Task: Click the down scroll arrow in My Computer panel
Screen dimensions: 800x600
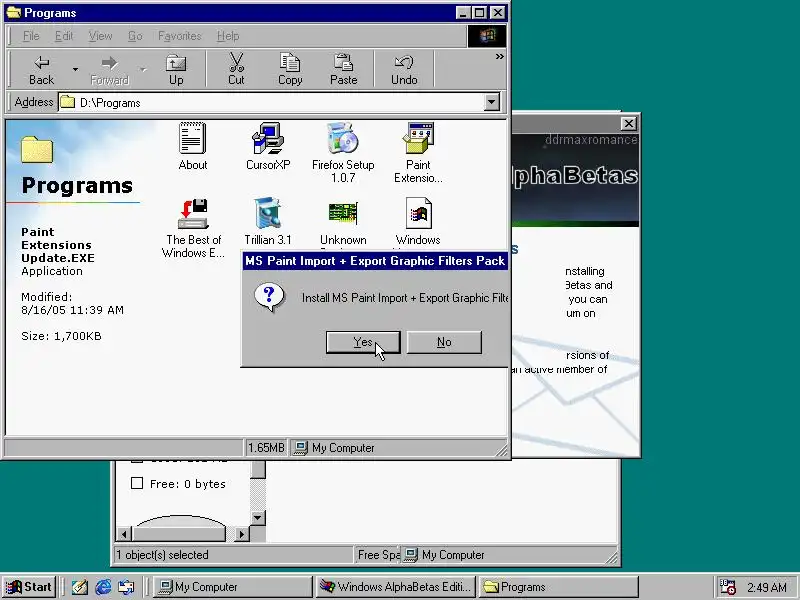Action: [x=258, y=518]
